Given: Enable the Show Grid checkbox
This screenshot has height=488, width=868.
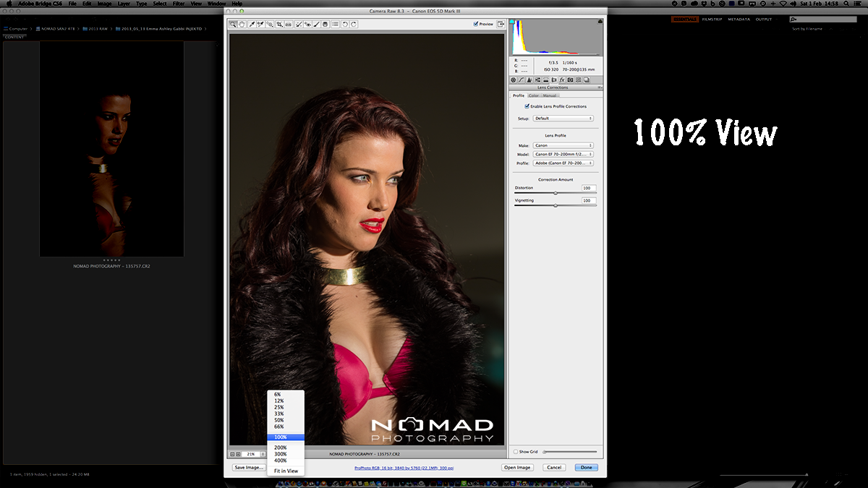Looking at the screenshot, I should (516, 451).
